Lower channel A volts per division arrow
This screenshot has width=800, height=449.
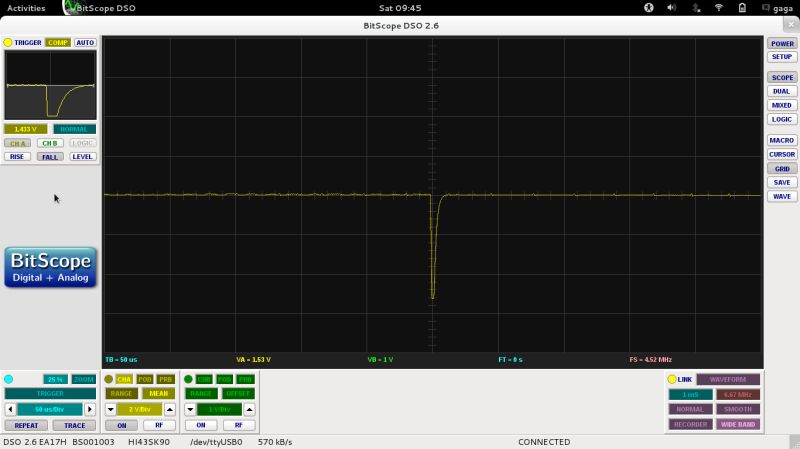pyautogui.click(x=111, y=409)
